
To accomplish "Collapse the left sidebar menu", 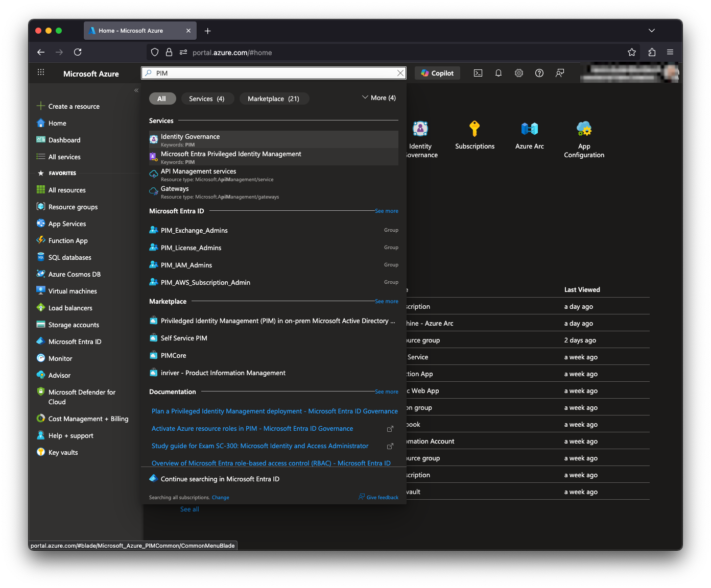I will (x=136, y=90).
